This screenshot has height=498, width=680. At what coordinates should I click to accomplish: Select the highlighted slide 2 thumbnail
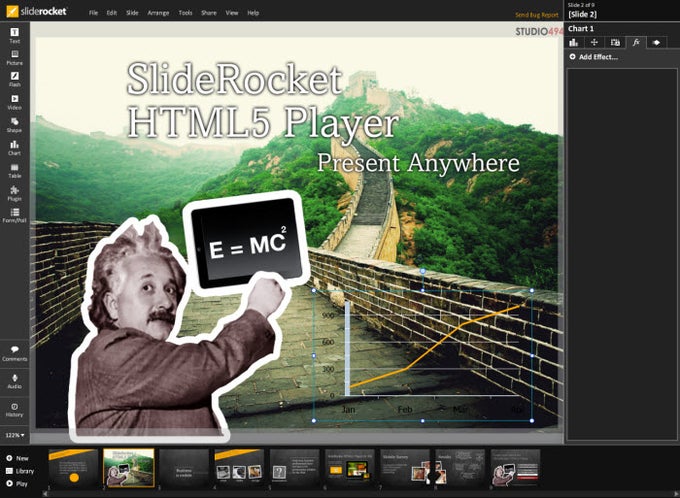[129, 468]
